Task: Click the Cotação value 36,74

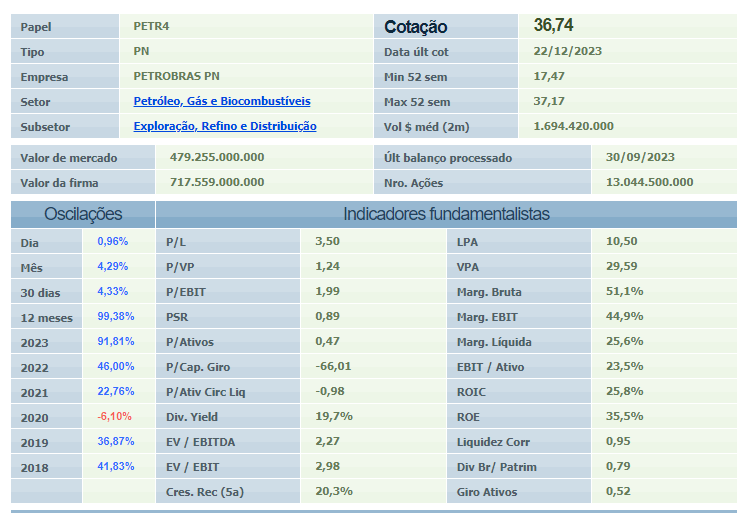Action: [x=553, y=25]
